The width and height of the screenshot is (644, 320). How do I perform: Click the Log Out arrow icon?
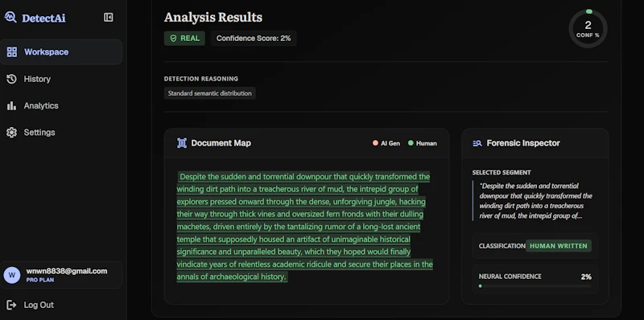coord(11,305)
